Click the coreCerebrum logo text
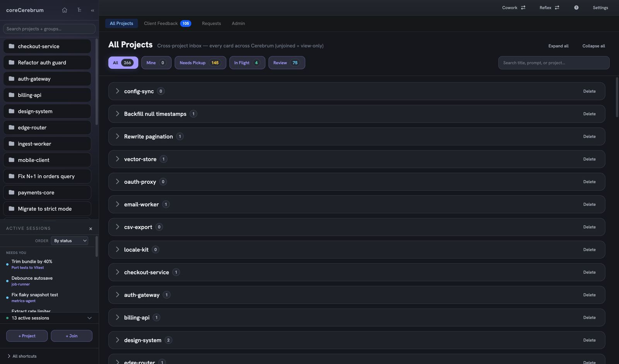Image resolution: width=619 pixels, height=364 pixels. (25, 10)
